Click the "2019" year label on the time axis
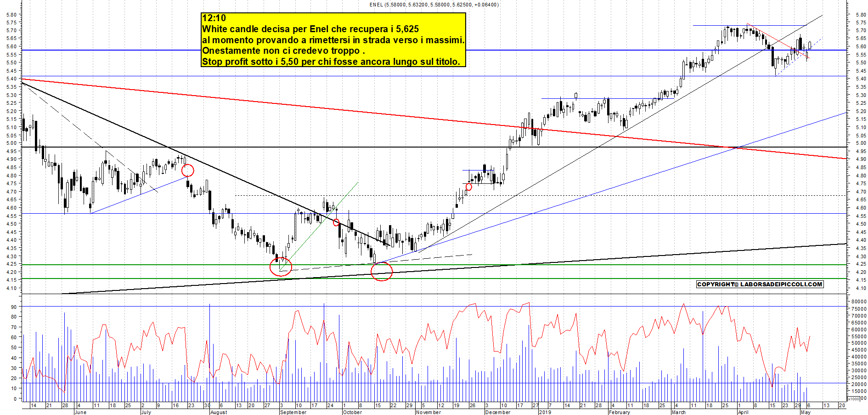This screenshot has height=415, width=868. pos(545,412)
